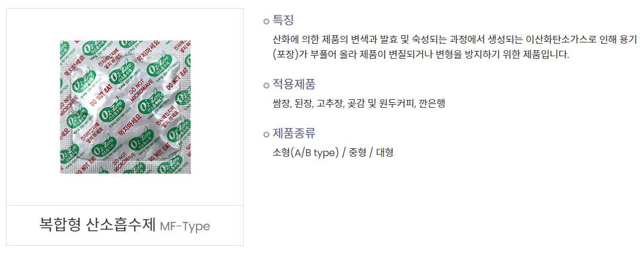Image resolution: width=644 pixels, height=256 pixels.
Task: Click the bullet icon beside 특징
Action: pyautogui.click(x=266, y=22)
